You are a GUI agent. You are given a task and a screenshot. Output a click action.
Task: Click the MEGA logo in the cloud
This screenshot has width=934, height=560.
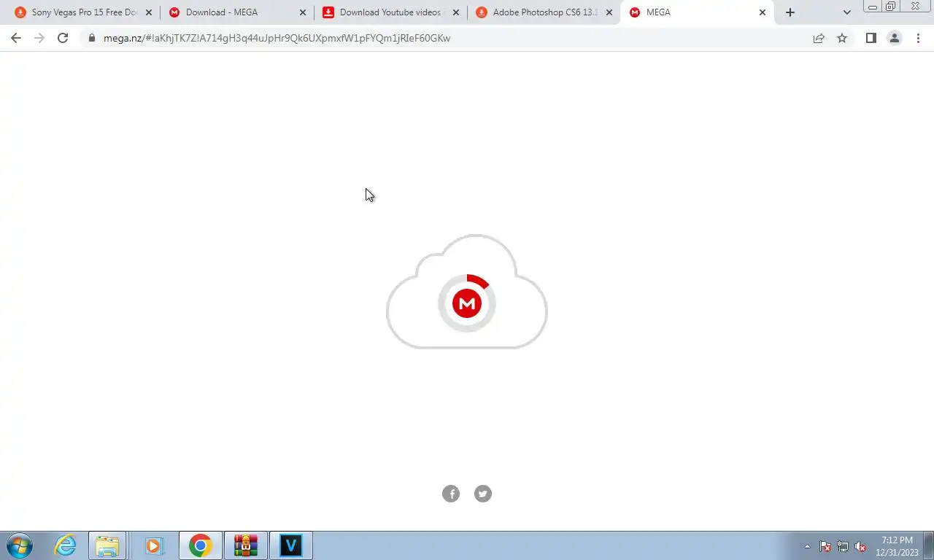pos(467,303)
